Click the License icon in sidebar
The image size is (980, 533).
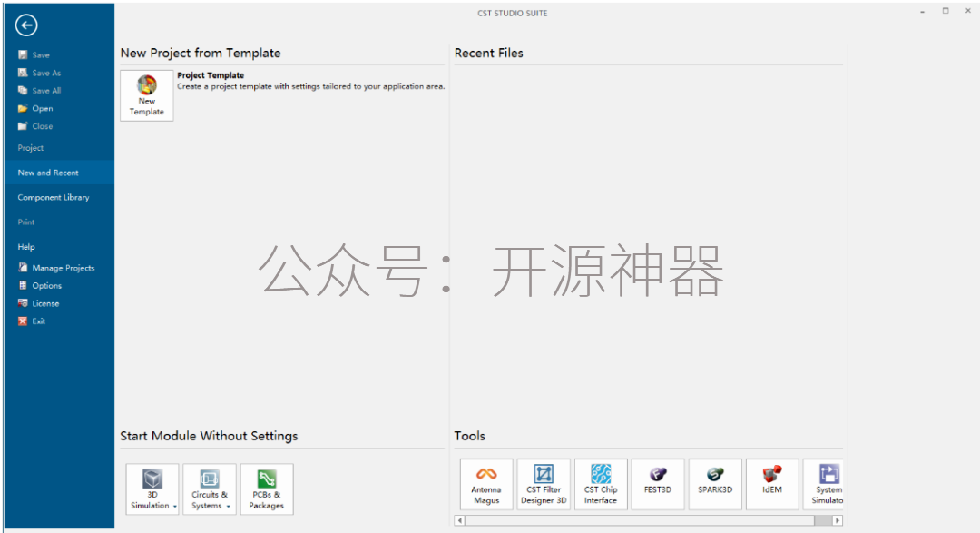[23, 303]
